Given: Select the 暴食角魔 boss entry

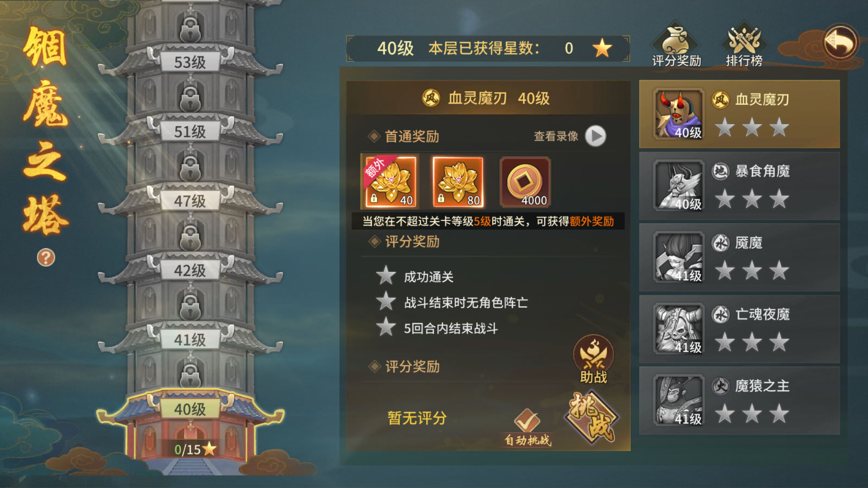Looking at the screenshot, I should (x=739, y=186).
